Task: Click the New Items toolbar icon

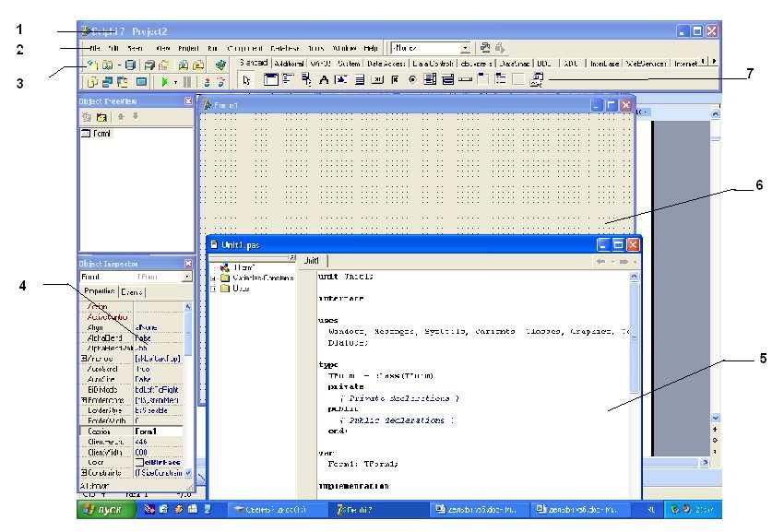Action: pos(92,65)
